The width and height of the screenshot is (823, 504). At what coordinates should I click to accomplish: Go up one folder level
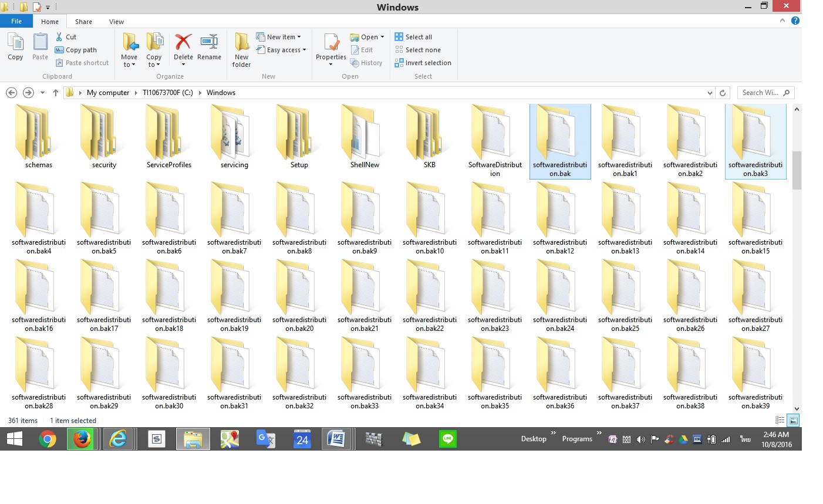click(x=56, y=93)
